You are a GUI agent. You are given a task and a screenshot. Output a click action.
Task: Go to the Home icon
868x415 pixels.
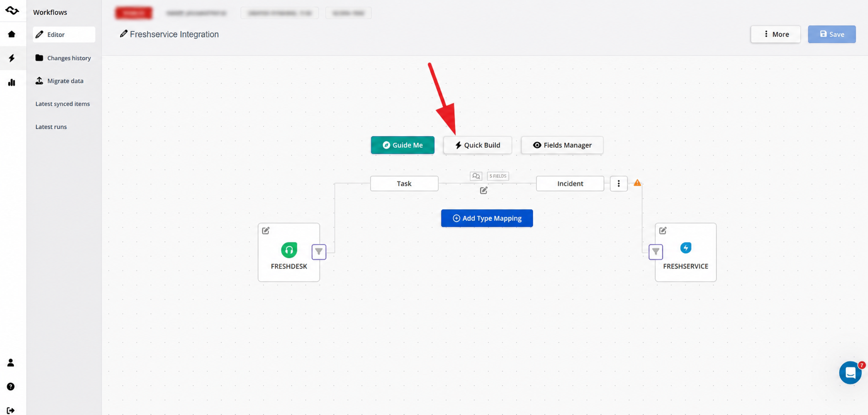pos(11,34)
